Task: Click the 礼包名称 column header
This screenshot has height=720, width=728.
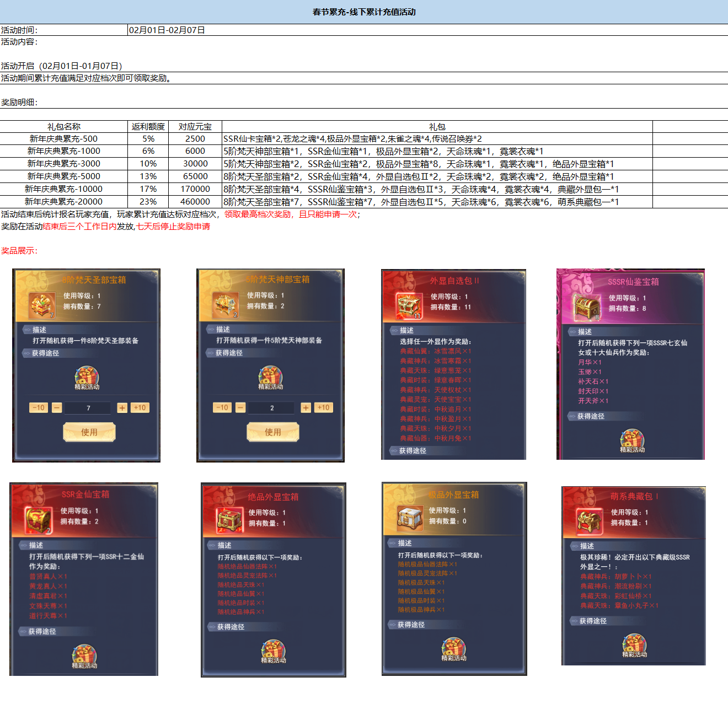Action: [x=64, y=126]
